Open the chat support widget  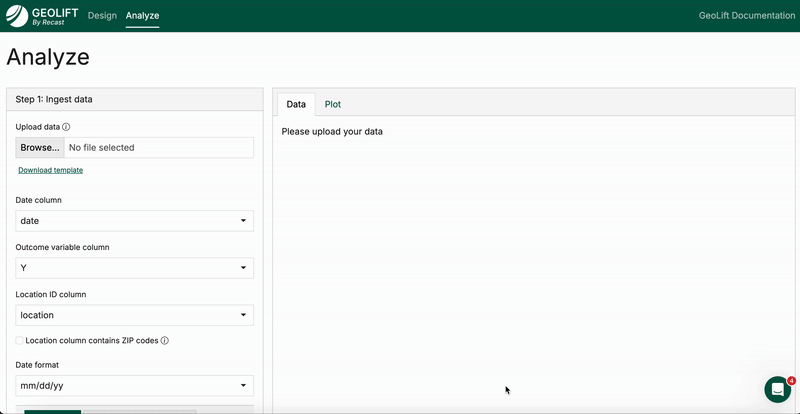pos(777,389)
